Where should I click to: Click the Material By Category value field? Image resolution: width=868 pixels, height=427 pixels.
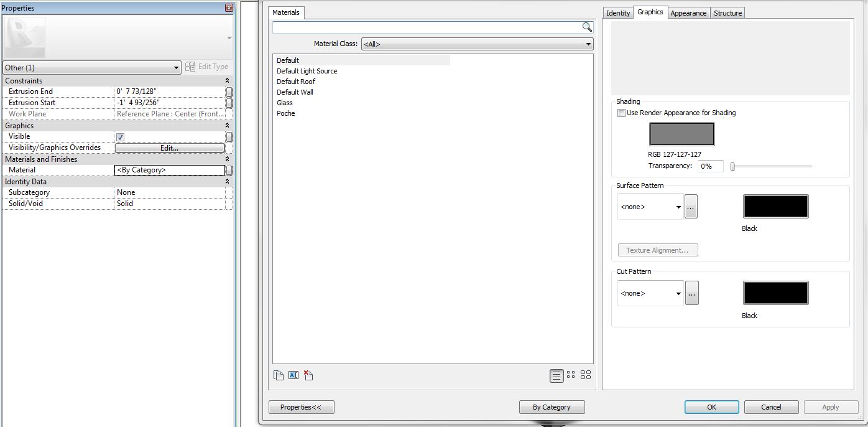[170, 170]
